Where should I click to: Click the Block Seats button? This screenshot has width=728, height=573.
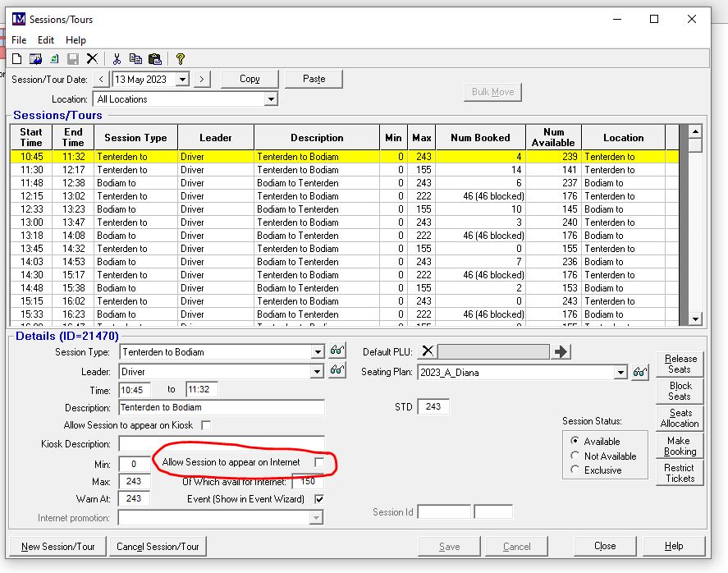coord(680,391)
